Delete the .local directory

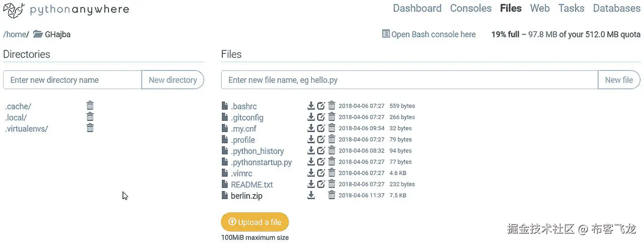[x=90, y=117]
